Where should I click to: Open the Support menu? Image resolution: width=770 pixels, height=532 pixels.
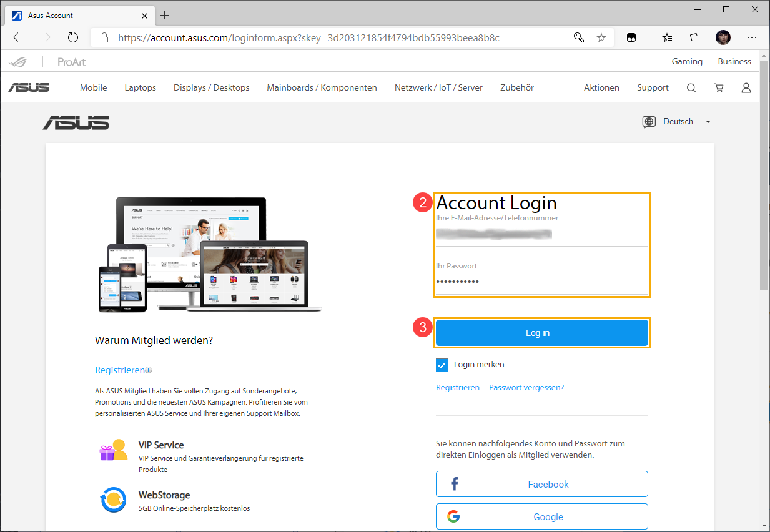pos(653,87)
